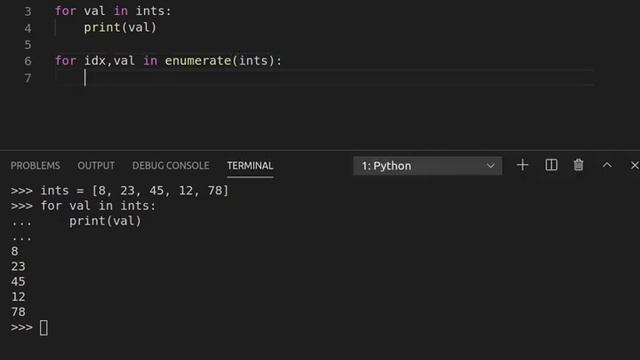The image size is (640, 360).
Task: Click terminal output value 45
Action: (18, 282)
